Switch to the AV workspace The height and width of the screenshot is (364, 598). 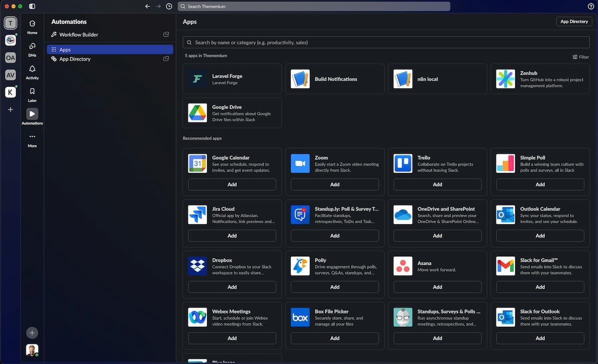(x=10, y=74)
